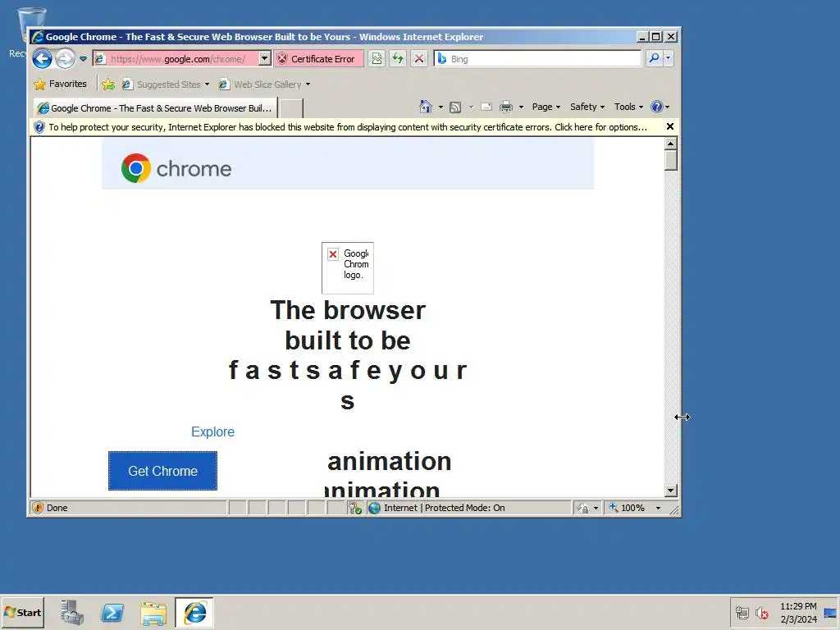This screenshot has width=840, height=630.
Task: Click the Bing search box
Action: [x=536, y=59]
